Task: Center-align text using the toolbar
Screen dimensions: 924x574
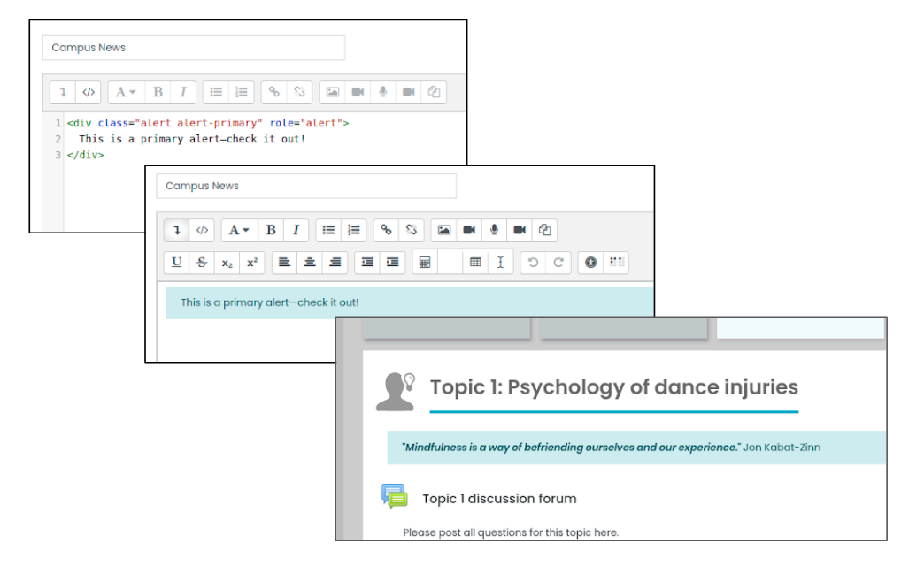Action: [x=310, y=263]
